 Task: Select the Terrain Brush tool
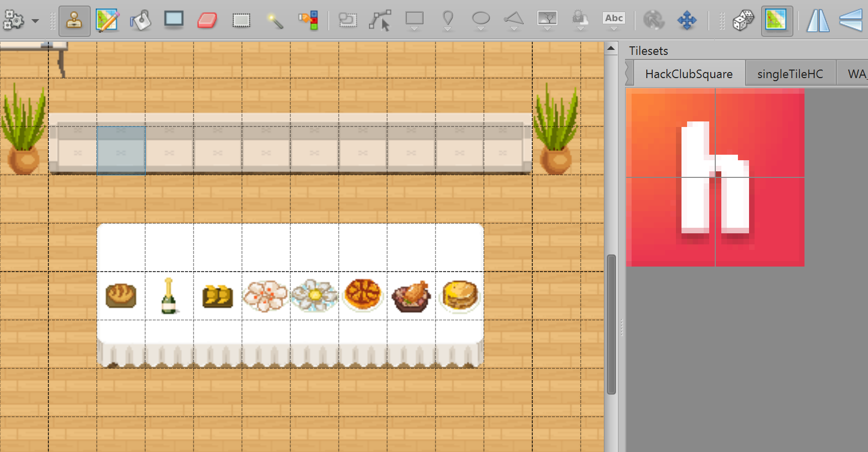coord(107,21)
